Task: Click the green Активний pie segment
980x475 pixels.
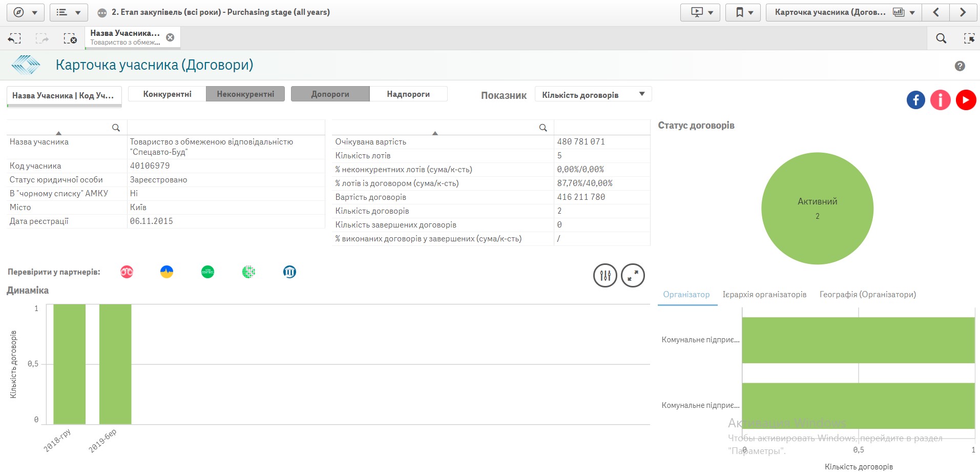Action: (817, 231)
